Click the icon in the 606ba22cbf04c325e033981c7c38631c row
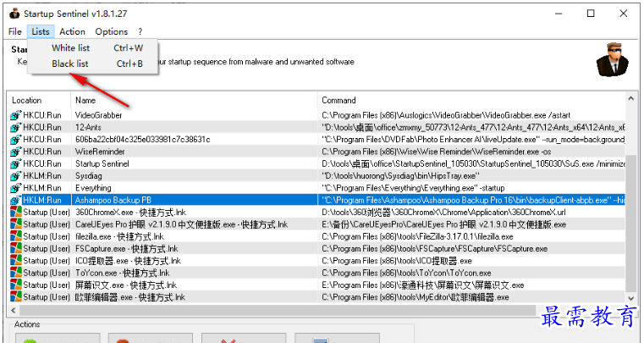 click(x=15, y=140)
